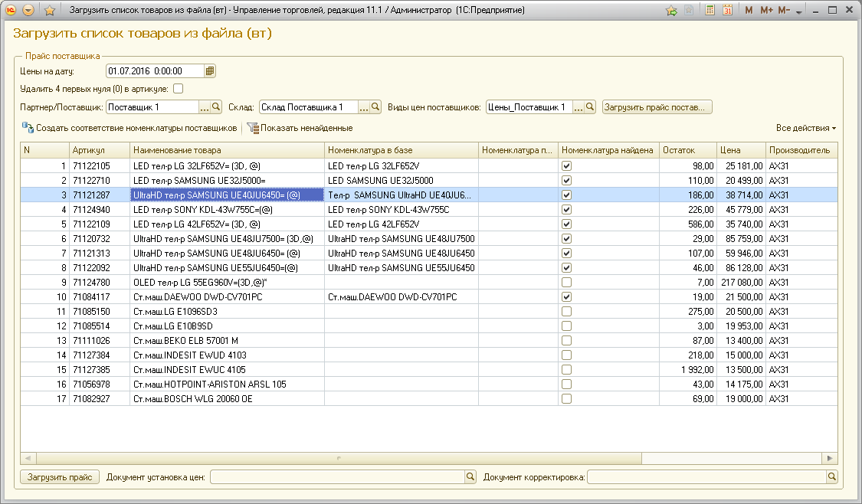The height and width of the screenshot is (504, 862).
Task: Click the M+ memory add button
Action: 766,10
